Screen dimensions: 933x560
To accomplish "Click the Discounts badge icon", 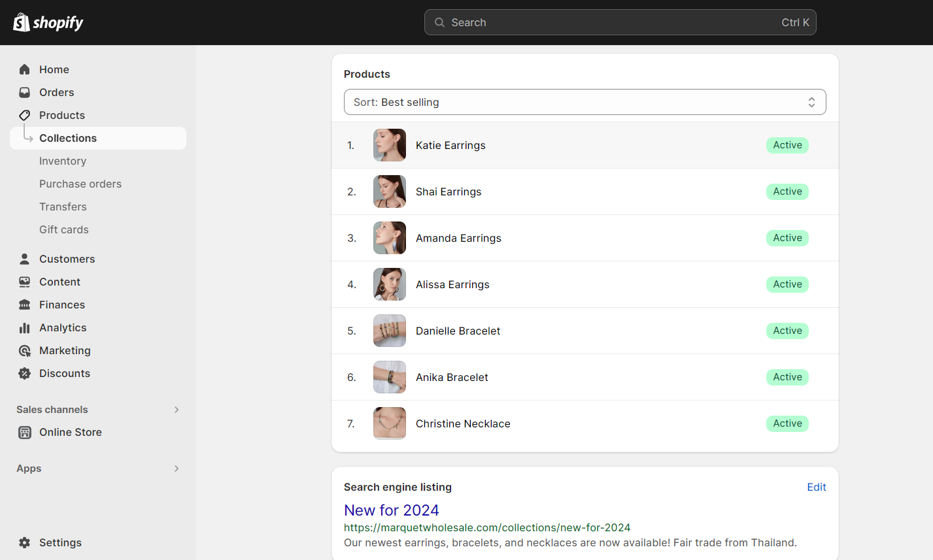I will coord(25,373).
